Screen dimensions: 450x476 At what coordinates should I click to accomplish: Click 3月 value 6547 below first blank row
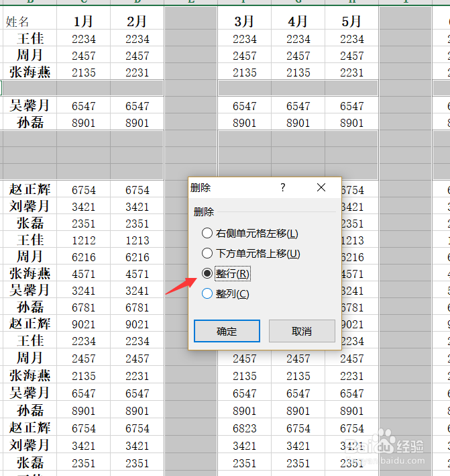[x=244, y=105]
